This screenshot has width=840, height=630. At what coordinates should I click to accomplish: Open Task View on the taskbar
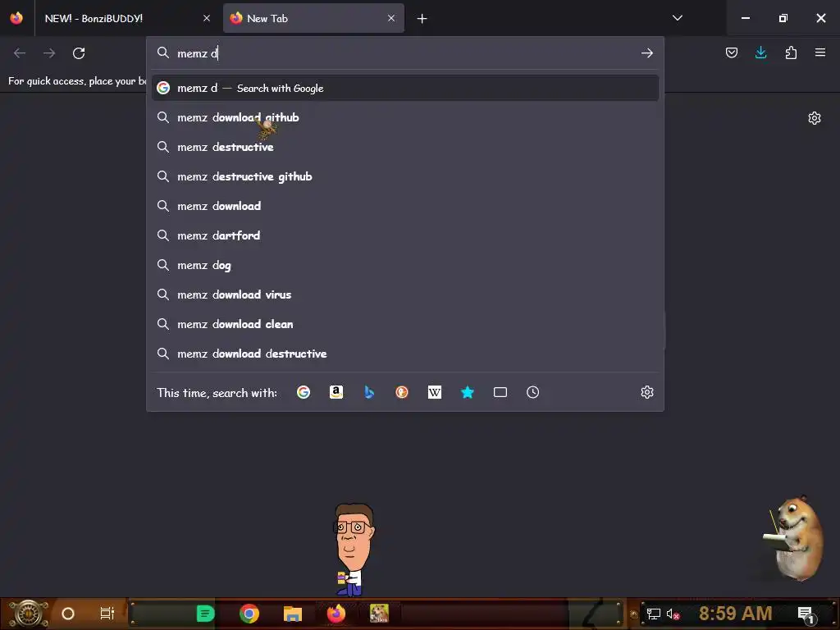(x=107, y=614)
